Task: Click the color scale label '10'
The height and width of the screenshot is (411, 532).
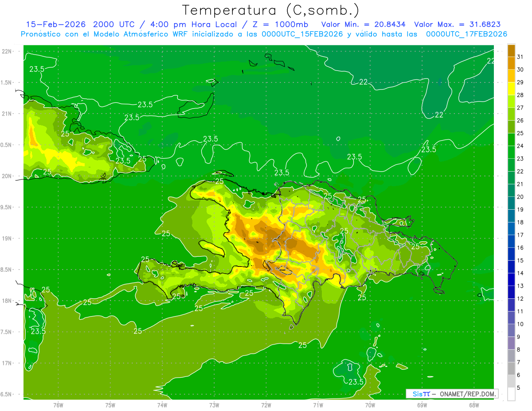Action: [x=520, y=324]
